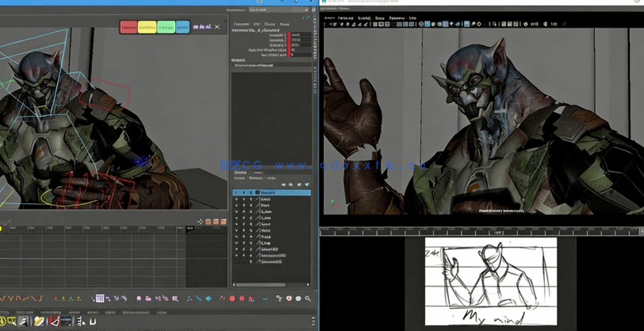This screenshot has width=644, height=331.
Task: Click the yellow current-frame marker on timeline
Action: click(2, 229)
